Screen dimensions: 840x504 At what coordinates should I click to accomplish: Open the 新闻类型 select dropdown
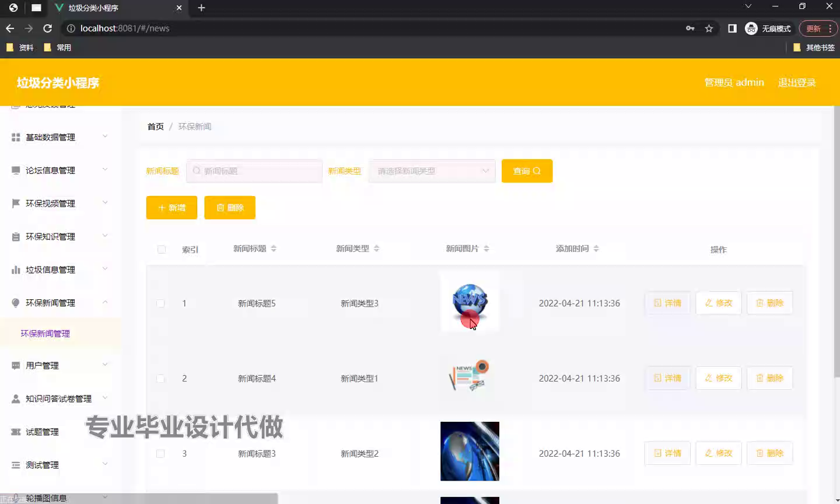432,171
